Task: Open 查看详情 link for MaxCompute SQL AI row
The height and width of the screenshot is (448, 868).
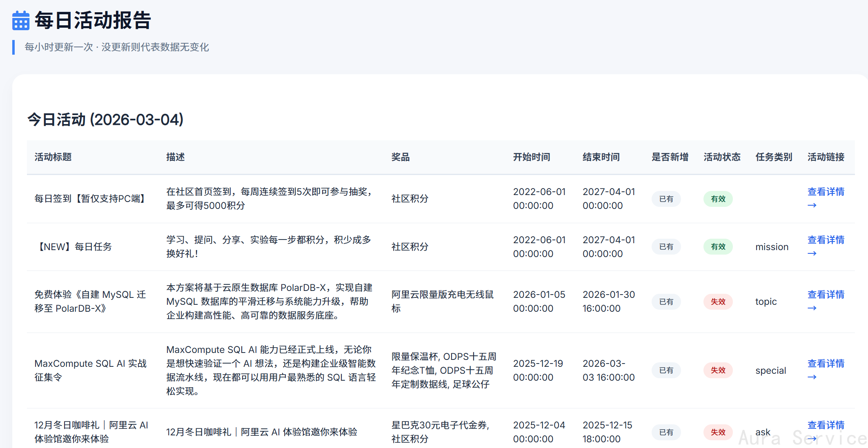Action: click(x=826, y=370)
